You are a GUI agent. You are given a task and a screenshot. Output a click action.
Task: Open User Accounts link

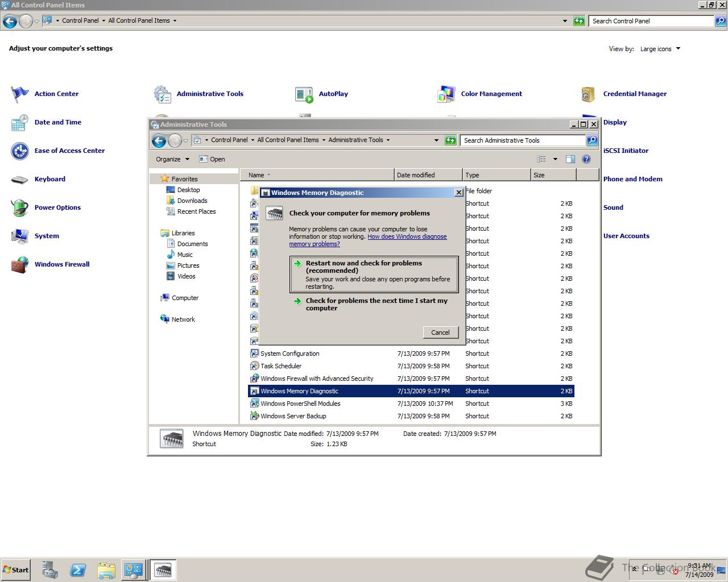click(626, 236)
